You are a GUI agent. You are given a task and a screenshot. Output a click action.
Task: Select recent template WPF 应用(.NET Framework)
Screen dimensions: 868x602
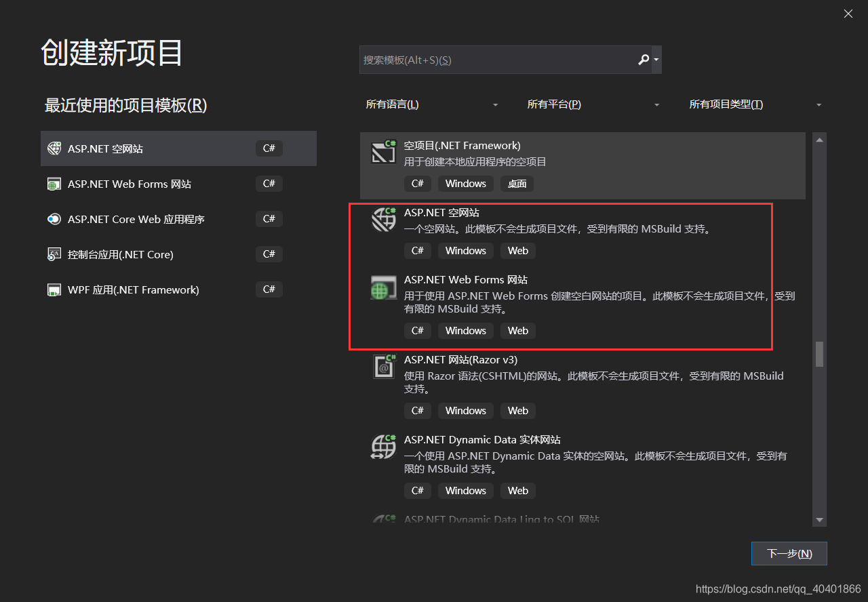178,289
